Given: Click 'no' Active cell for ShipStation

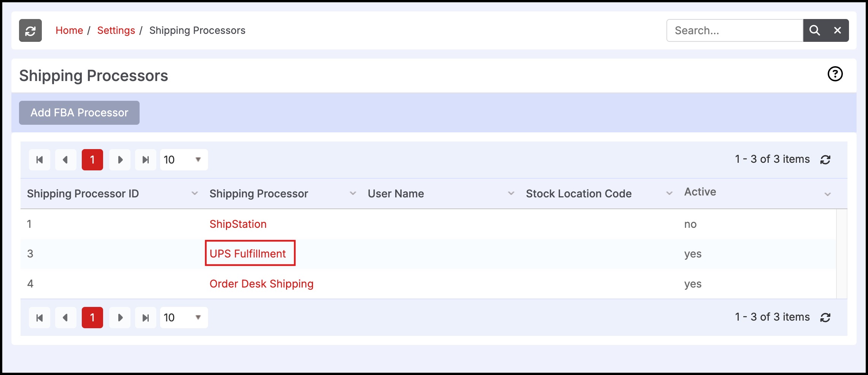Looking at the screenshot, I should point(690,224).
